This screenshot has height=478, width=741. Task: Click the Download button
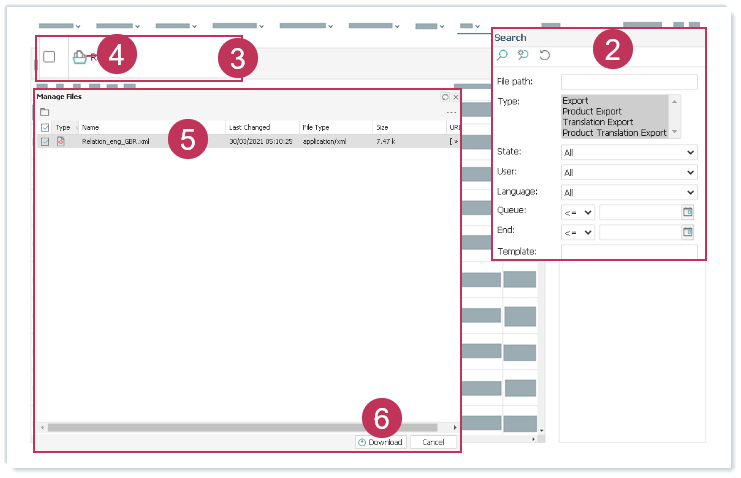pos(380,442)
